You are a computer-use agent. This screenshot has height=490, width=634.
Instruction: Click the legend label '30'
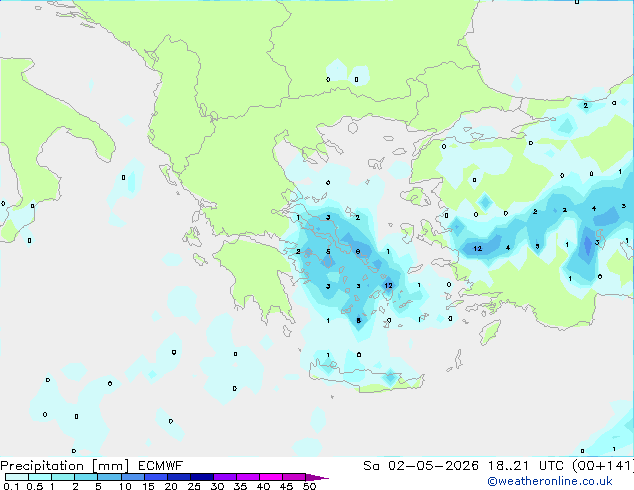coord(217,486)
